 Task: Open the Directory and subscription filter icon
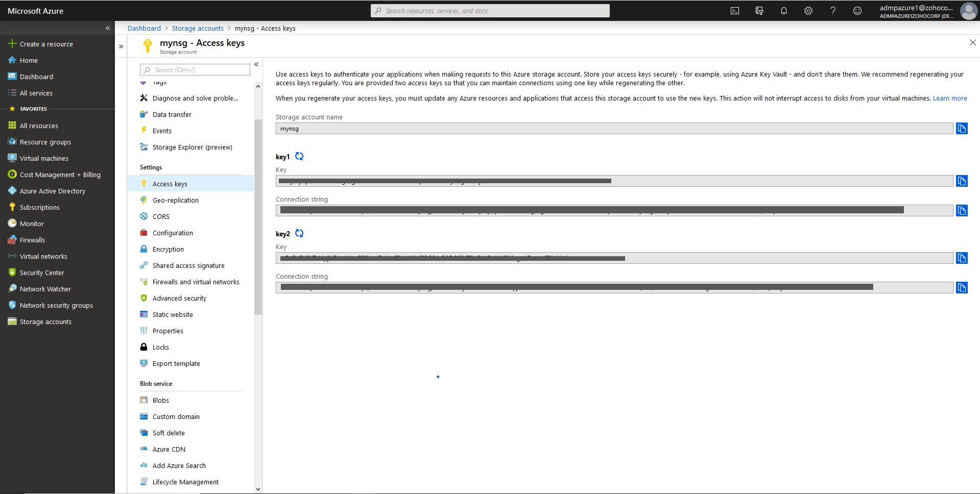point(759,11)
